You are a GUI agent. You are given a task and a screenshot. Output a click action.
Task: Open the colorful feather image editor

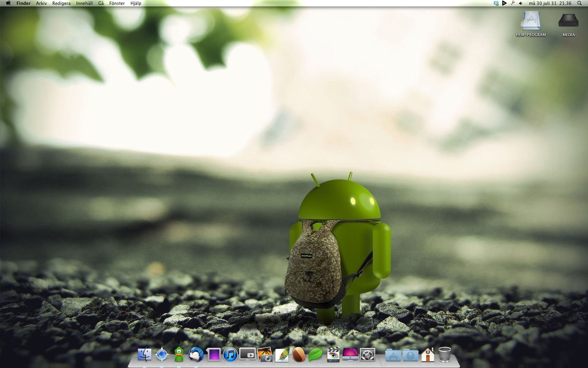click(282, 355)
